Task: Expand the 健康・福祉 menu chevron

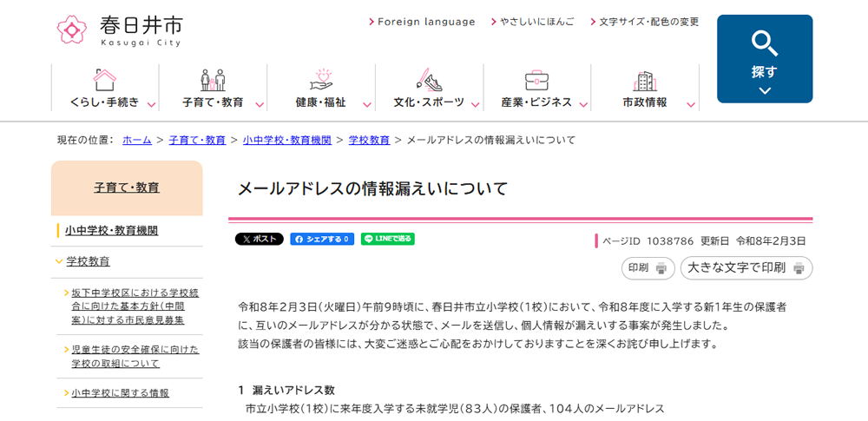Action: [367, 105]
